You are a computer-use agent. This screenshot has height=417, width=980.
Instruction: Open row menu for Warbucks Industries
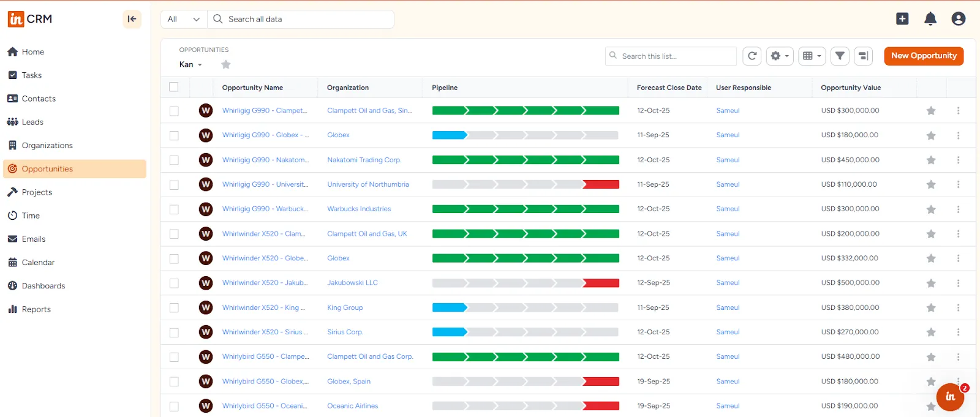point(959,209)
